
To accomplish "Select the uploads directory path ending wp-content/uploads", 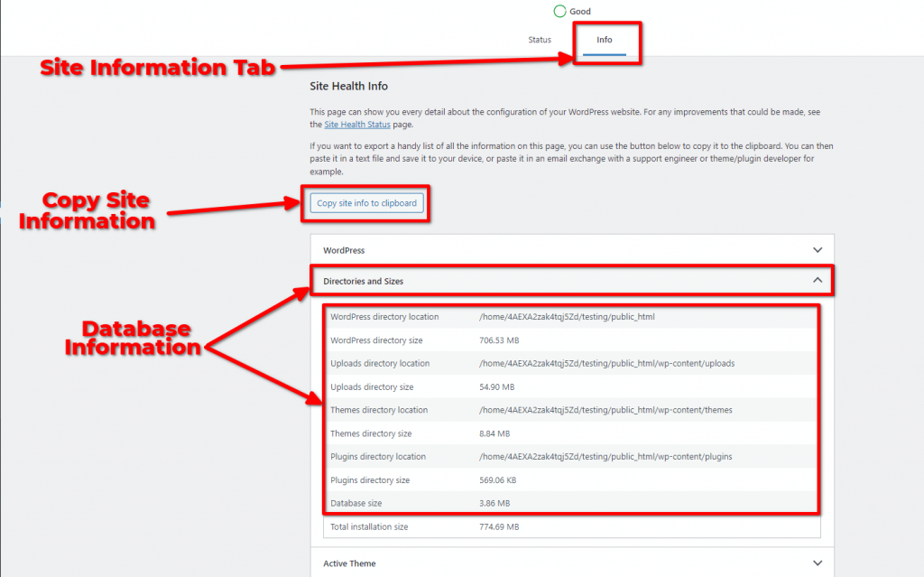I will (x=607, y=363).
